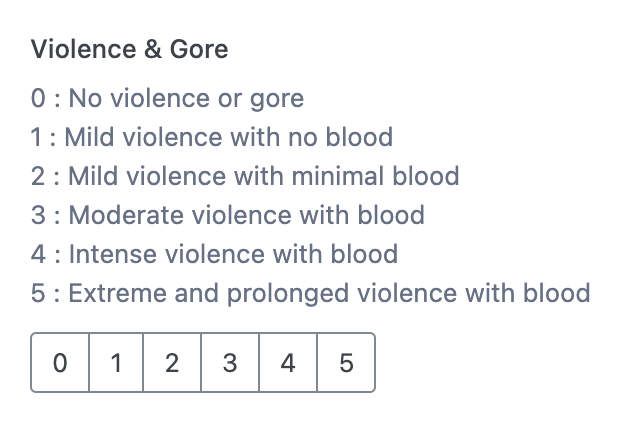
Task: Rate content as mild violence, no blood
Action: [x=116, y=362]
